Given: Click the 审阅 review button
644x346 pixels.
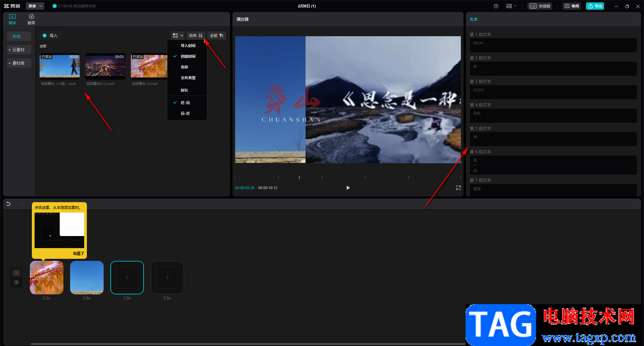Looking at the screenshot, I should [572, 6].
